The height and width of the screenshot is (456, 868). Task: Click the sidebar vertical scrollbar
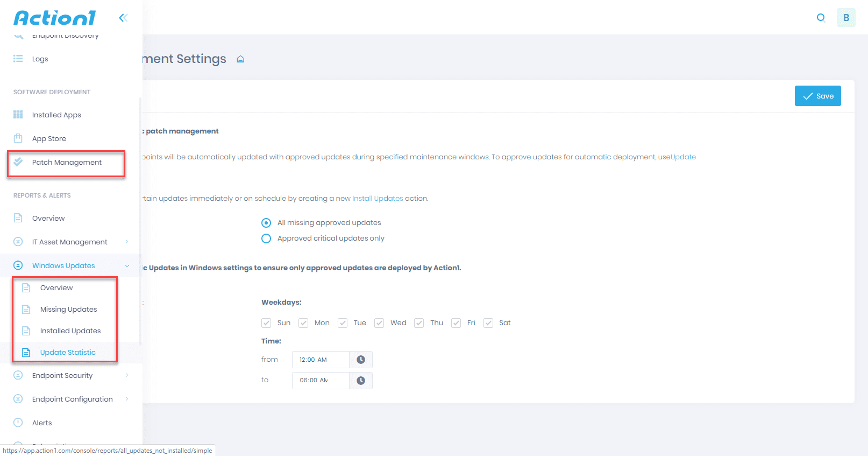tap(140, 221)
